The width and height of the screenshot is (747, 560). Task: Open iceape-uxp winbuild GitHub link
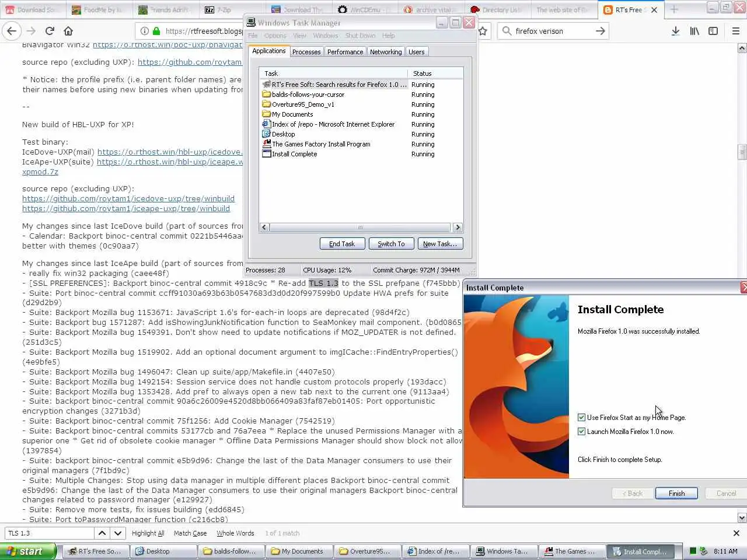(126, 209)
